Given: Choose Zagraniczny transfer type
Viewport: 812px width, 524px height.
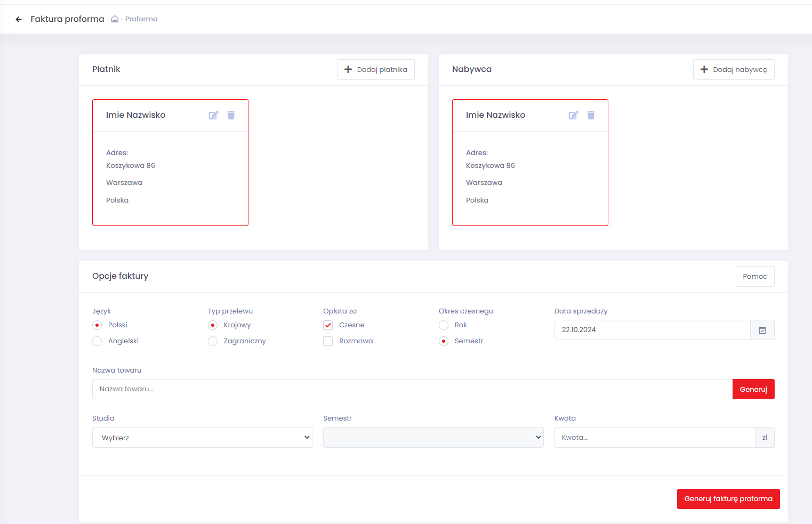Looking at the screenshot, I should (x=213, y=341).
